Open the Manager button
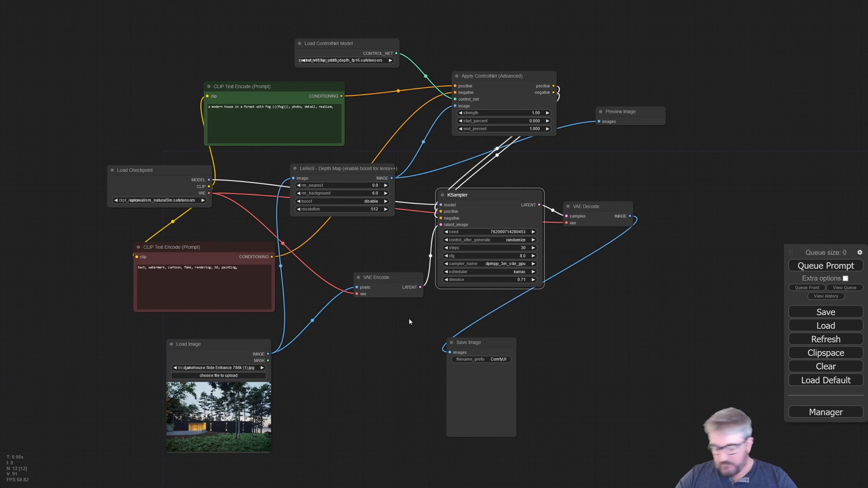The height and width of the screenshot is (488, 868). click(x=825, y=412)
